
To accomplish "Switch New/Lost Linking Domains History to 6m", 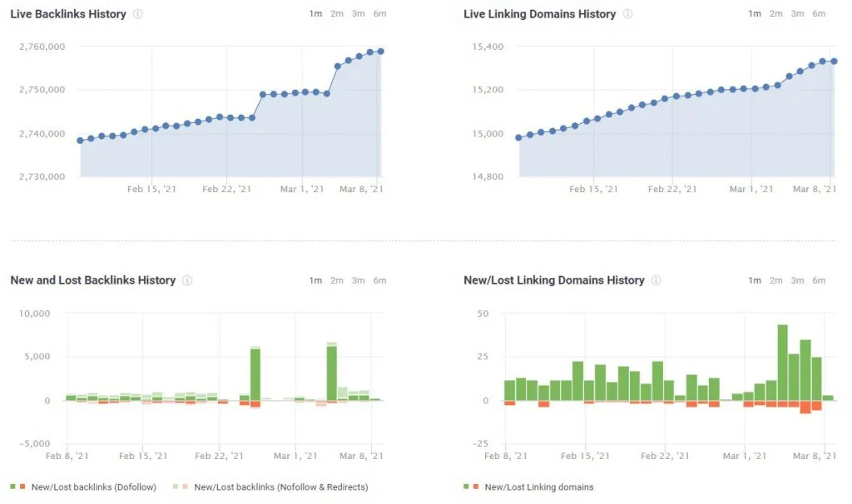I will click(819, 280).
